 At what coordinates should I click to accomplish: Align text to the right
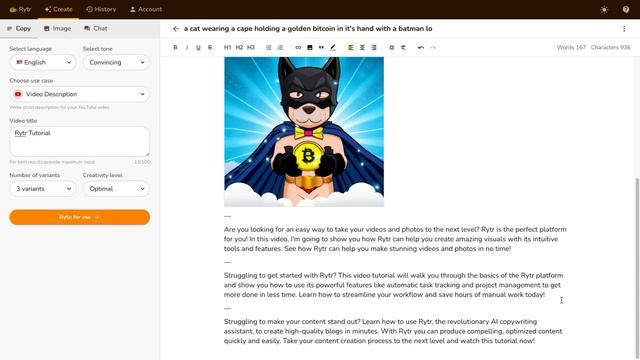[x=373, y=47]
